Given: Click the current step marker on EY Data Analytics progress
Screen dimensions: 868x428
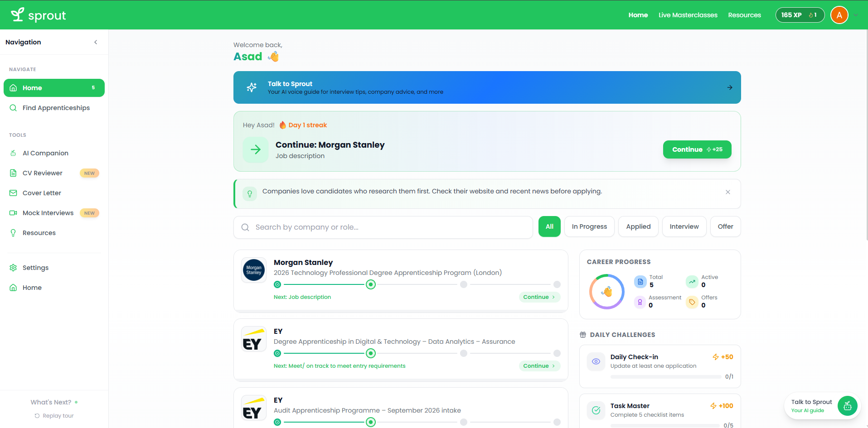Looking at the screenshot, I should pos(371,353).
